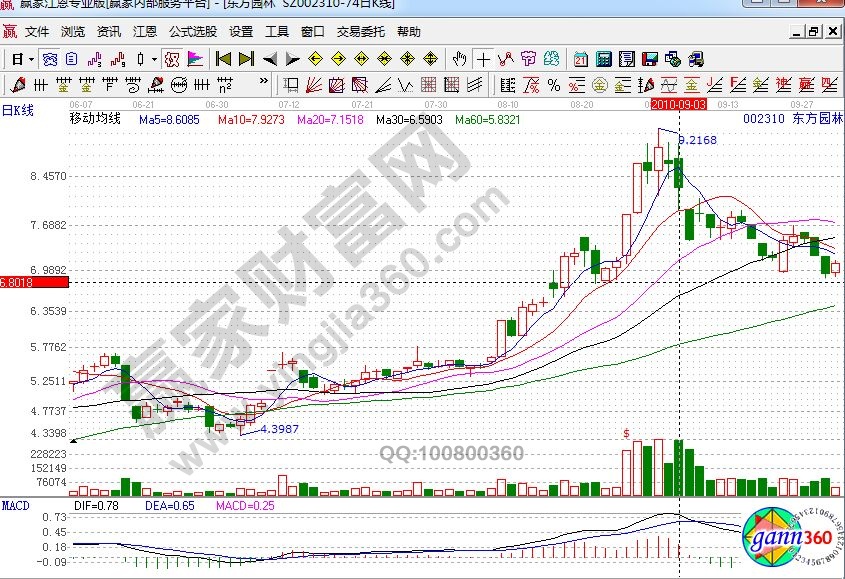Click the MACD indicator label

16,505
